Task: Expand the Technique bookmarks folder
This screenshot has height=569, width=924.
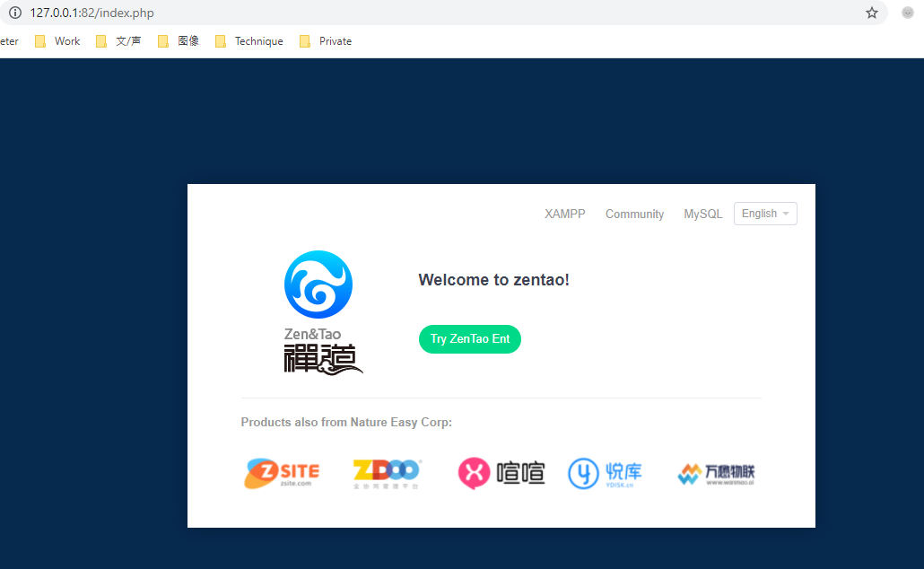Action: pyautogui.click(x=249, y=41)
